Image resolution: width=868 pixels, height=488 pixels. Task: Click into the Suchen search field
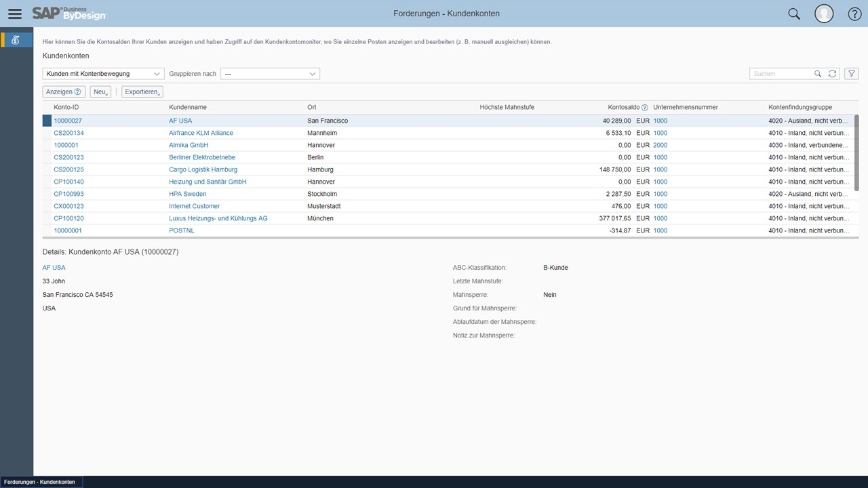click(x=781, y=74)
